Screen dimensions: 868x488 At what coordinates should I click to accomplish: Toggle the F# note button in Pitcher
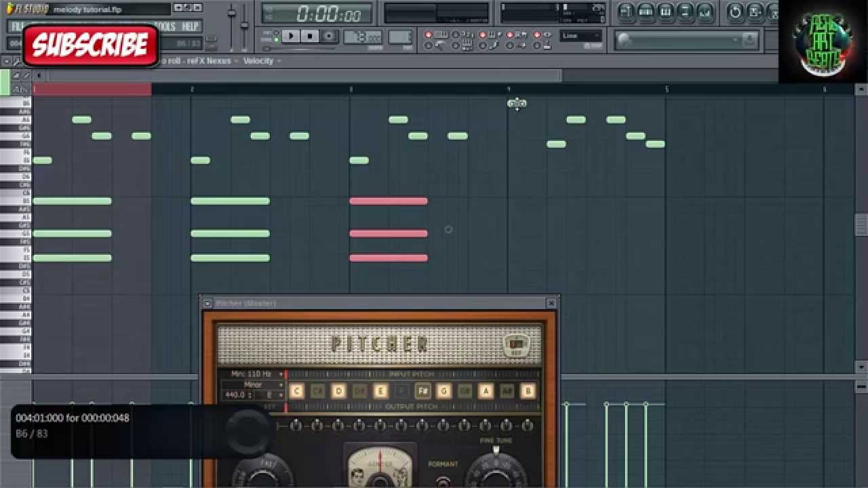click(422, 391)
